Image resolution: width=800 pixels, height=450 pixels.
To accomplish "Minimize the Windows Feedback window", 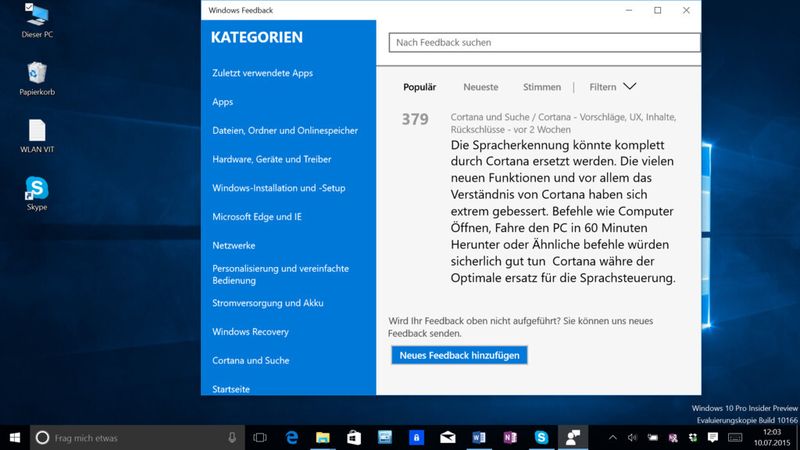I will [x=629, y=10].
